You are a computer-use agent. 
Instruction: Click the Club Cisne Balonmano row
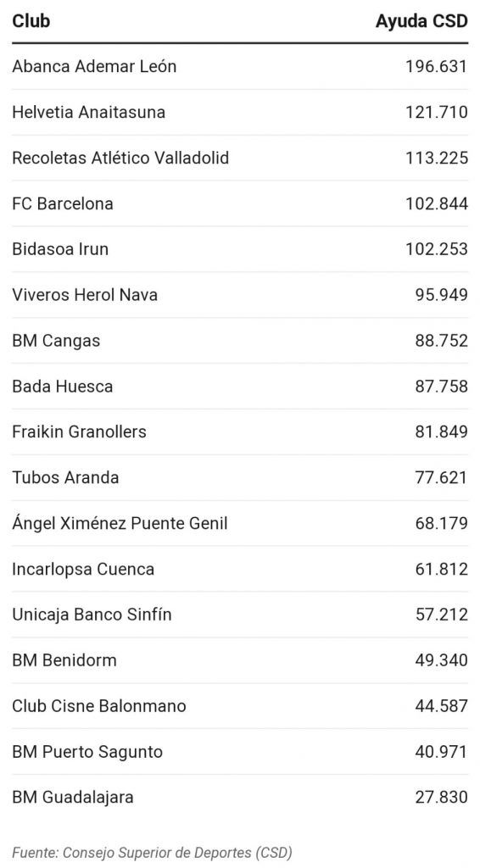[240, 706]
